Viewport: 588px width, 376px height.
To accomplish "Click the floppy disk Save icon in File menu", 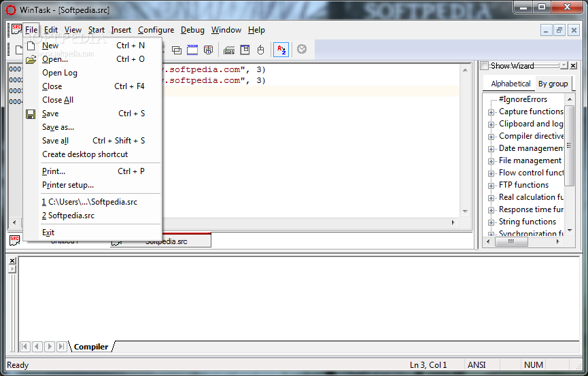I will point(31,114).
